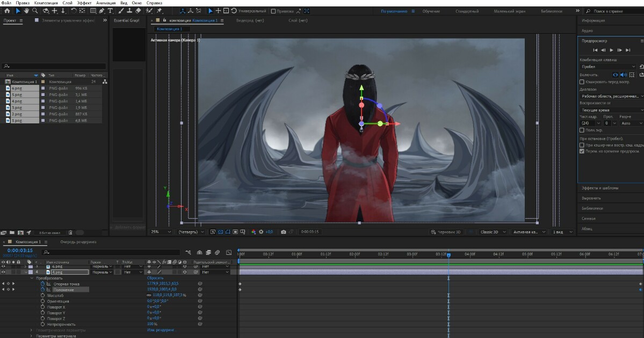Click stopwatch for Непрозрачность property

[43, 324]
